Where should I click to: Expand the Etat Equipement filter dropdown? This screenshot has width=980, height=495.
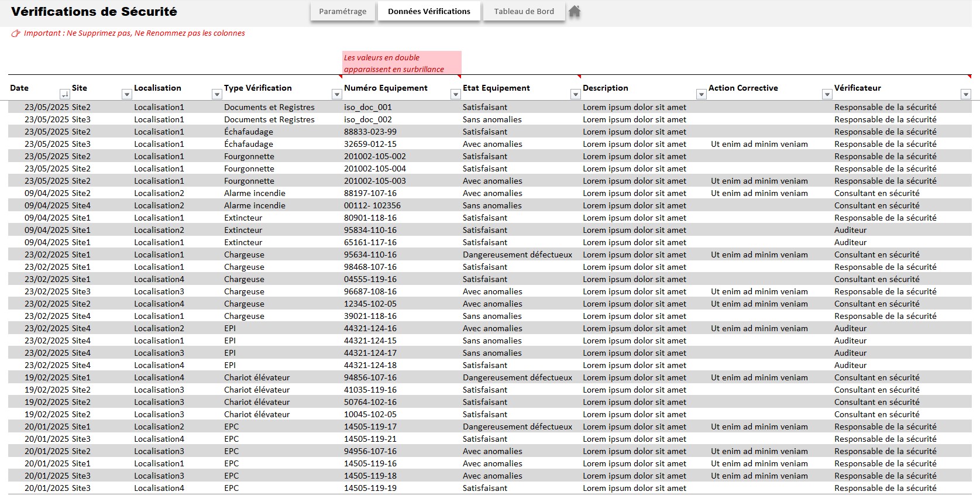click(575, 94)
